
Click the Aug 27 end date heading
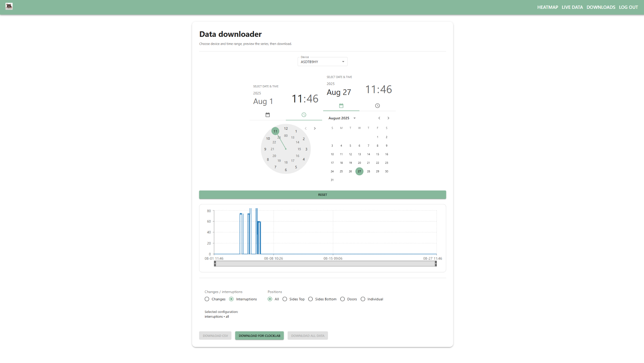[x=339, y=92]
